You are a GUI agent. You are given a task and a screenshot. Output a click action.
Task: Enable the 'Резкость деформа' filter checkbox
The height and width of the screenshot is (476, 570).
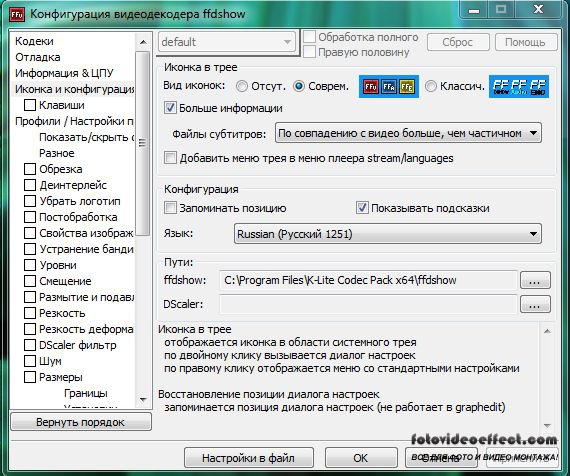pyautogui.click(x=30, y=329)
